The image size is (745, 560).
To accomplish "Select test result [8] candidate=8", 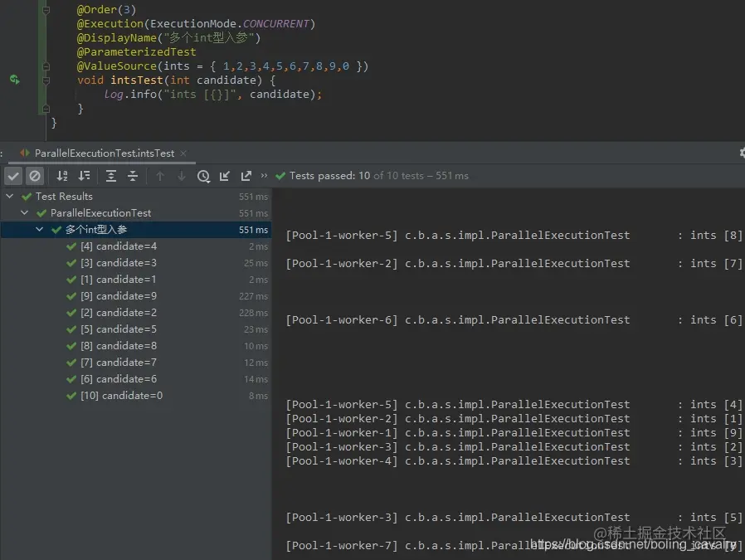I will tap(136, 346).
